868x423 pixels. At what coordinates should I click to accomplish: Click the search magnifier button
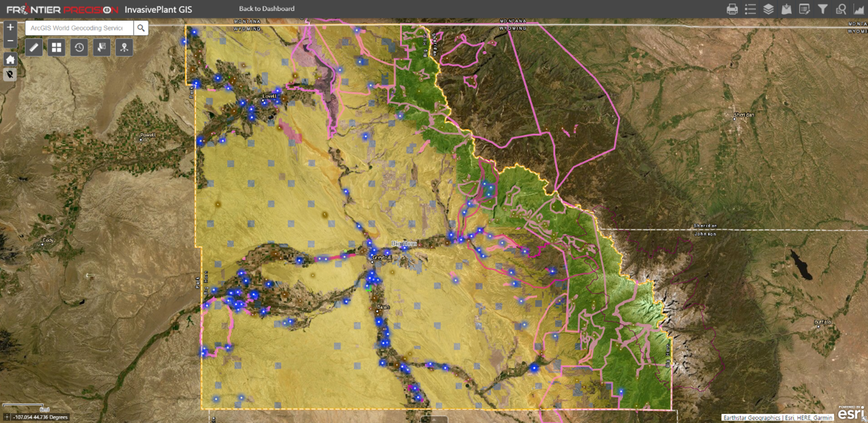pos(141,28)
